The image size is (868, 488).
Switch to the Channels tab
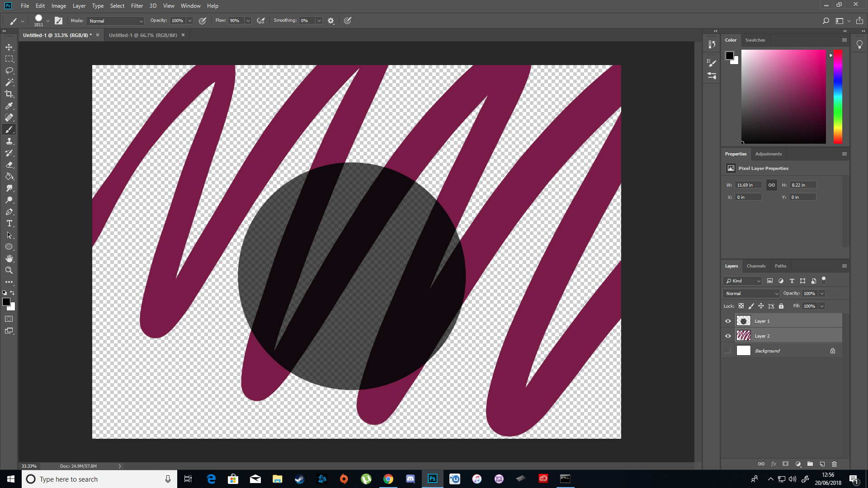(756, 266)
